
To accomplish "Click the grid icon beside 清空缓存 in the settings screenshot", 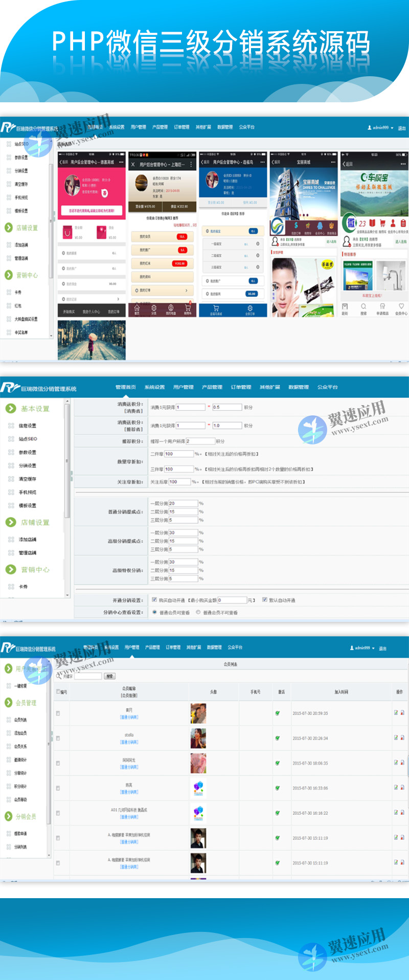I will pos(11,479).
